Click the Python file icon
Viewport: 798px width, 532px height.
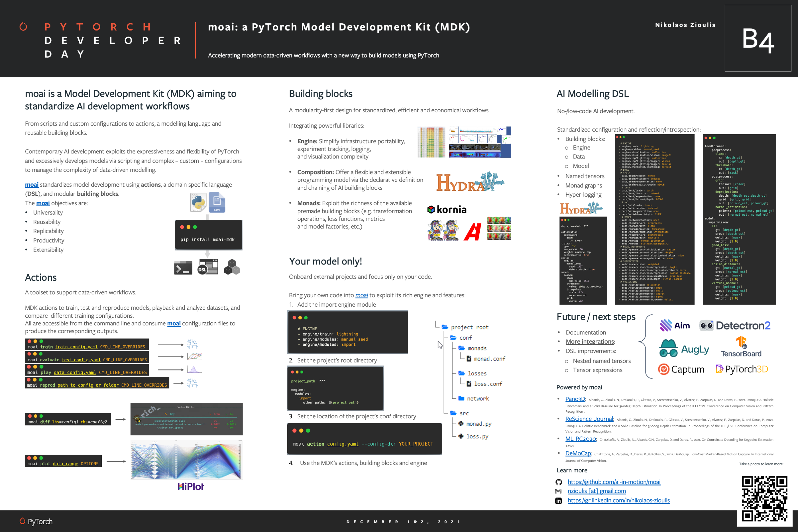(x=198, y=202)
